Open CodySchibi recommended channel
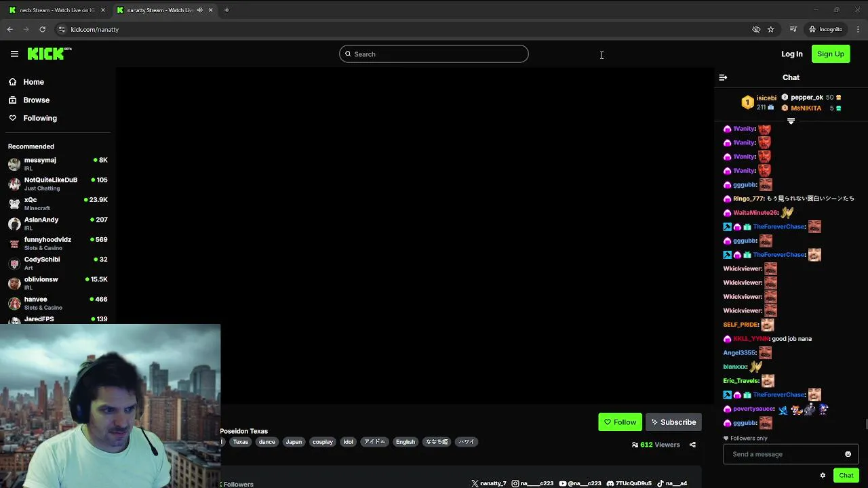Viewport: 868px width, 488px height. coord(58,263)
